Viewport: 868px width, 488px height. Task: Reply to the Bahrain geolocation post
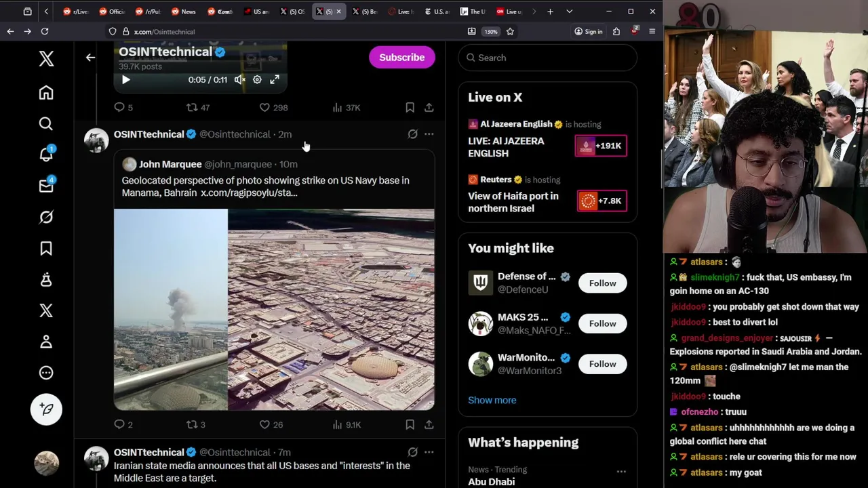(123, 424)
